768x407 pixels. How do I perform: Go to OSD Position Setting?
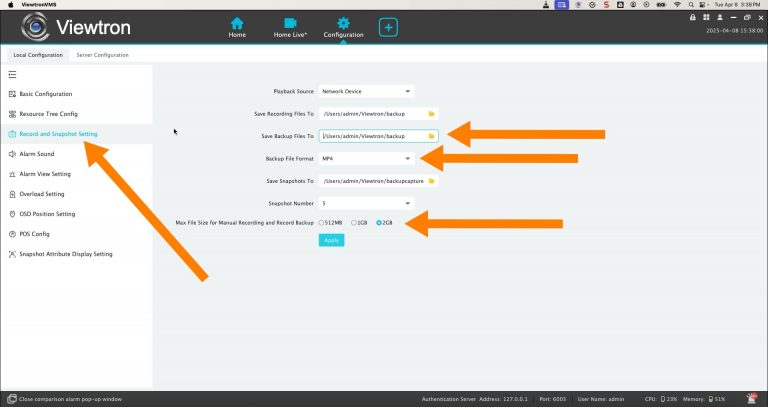pyautogui.click(x=47, y=214)
